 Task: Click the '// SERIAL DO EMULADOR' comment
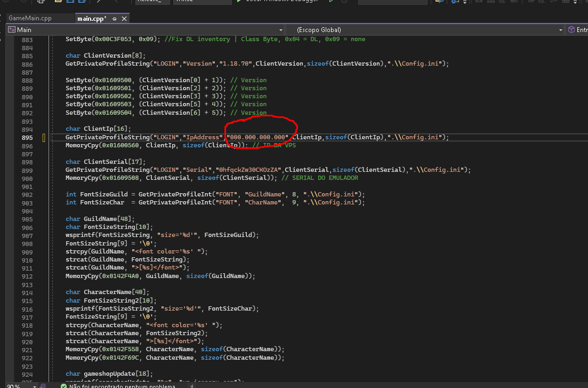319,178
